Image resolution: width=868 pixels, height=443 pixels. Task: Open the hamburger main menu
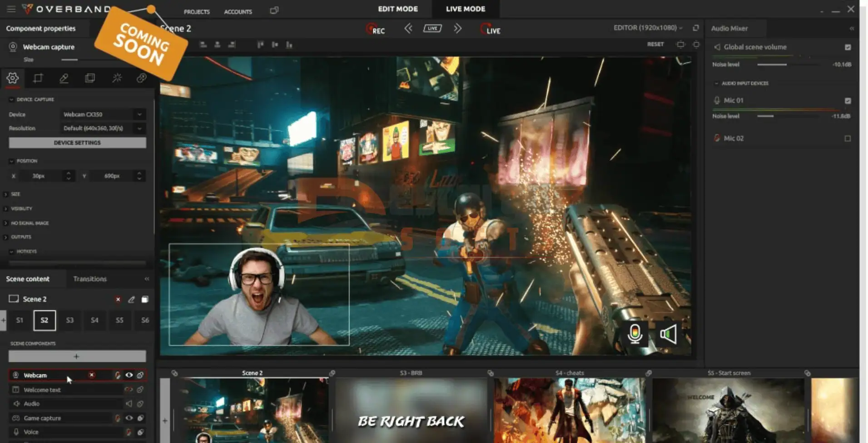[x=11, y=9]
